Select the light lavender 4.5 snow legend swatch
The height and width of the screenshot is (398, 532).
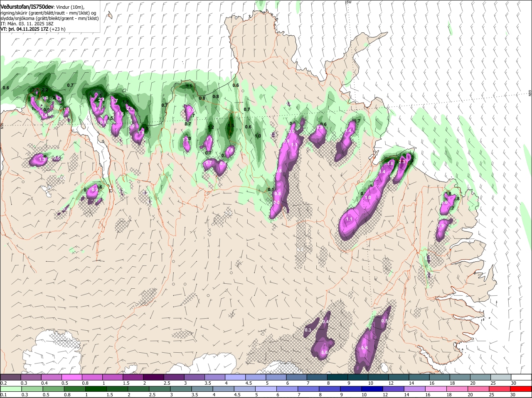255,377
